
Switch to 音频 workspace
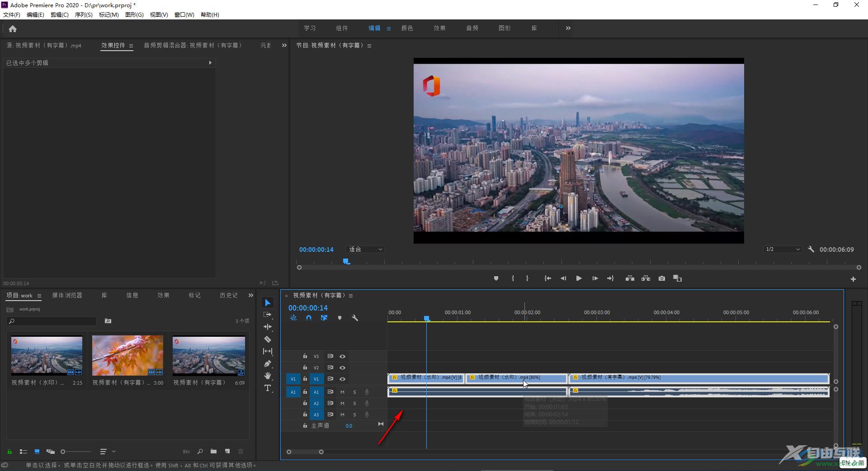click(x=472, y=28)
